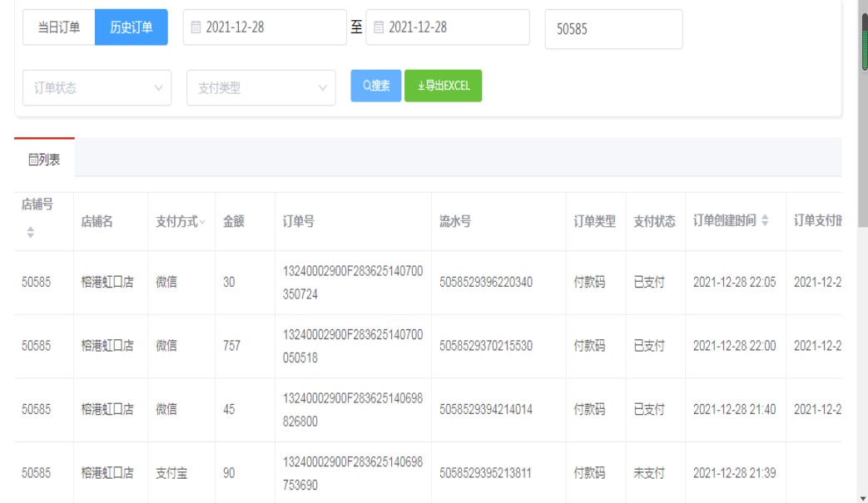
Task: Select 历史订单 view
Action: tap(131, 27)
